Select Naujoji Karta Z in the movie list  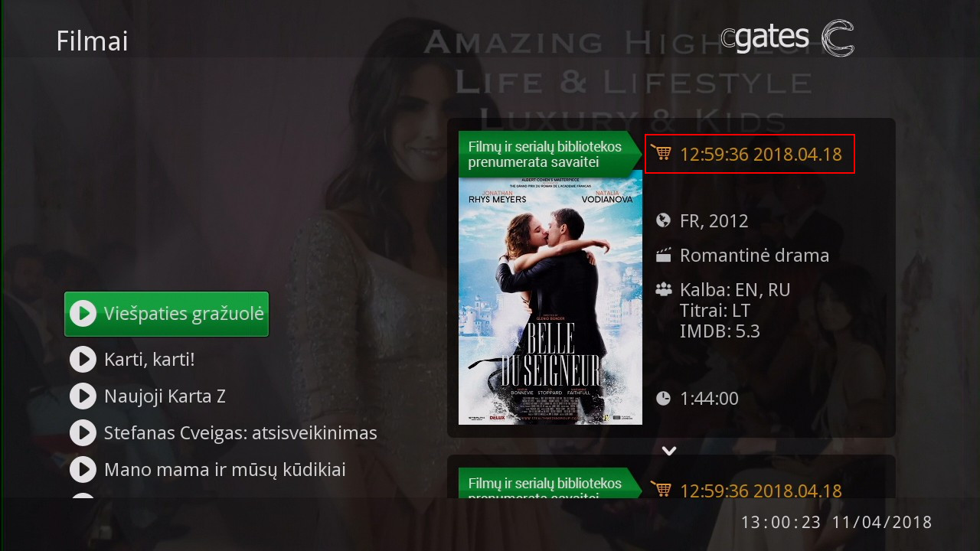165,396
